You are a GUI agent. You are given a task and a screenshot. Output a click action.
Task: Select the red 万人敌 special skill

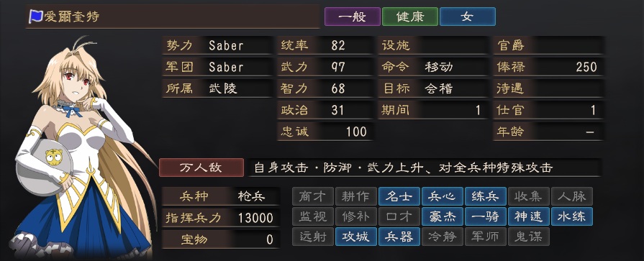[x=201, y=168]
